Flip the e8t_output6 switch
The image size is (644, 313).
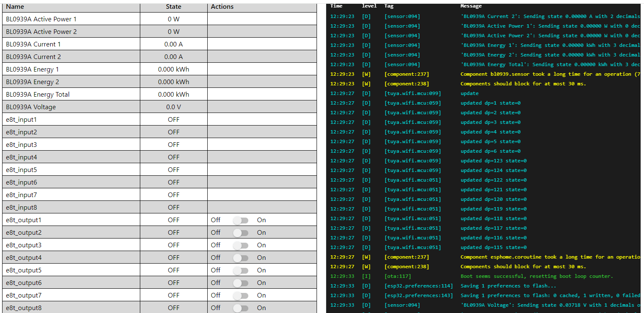pyautogui.click(x=240, y=283)
